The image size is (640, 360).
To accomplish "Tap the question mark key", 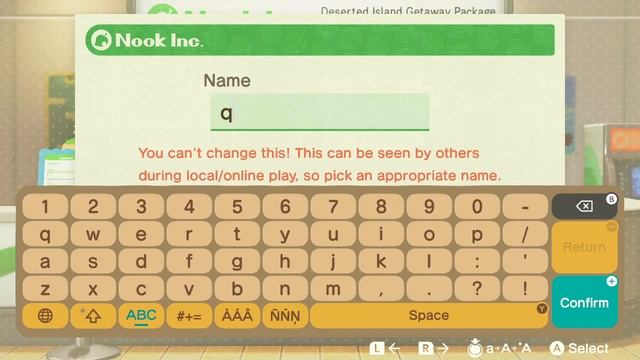I will pos(477,289).
